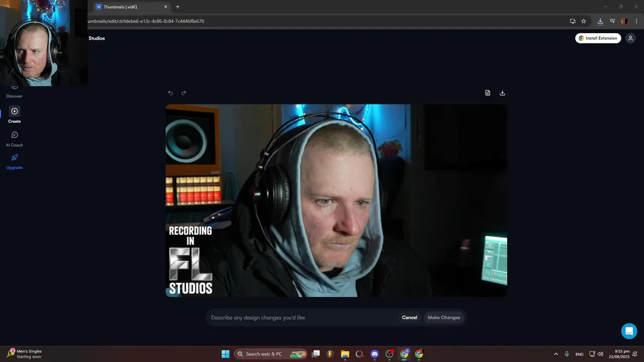
Task: Open the vidIQ account profile menu
Action: (x=630, y=38)
